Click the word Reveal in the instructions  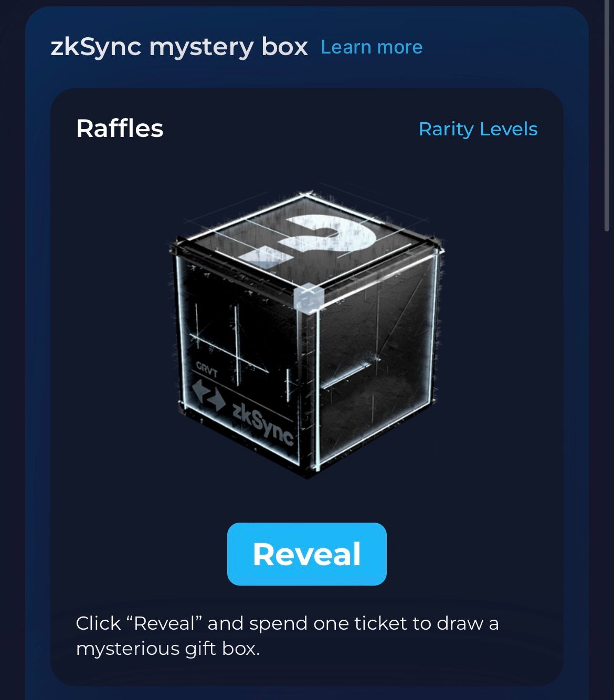(x=164, y=623)
